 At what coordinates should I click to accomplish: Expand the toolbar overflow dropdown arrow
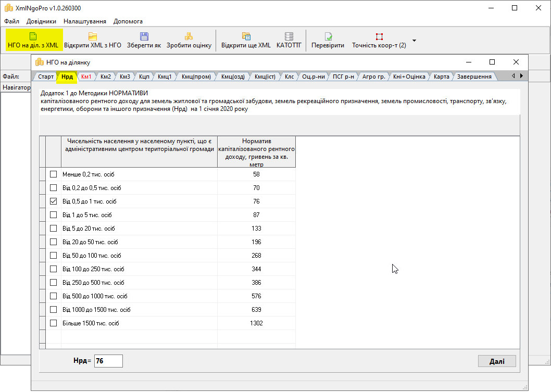point(414,41)
